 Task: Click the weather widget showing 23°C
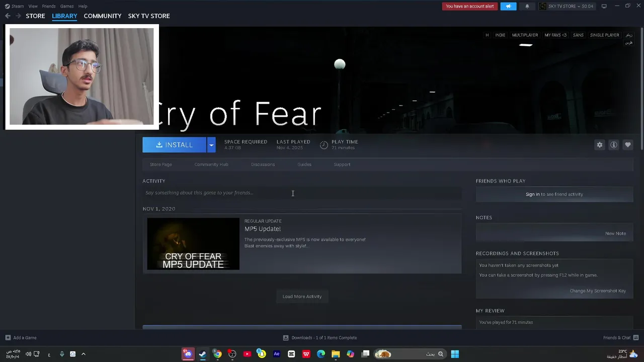[x=622, y=354]
